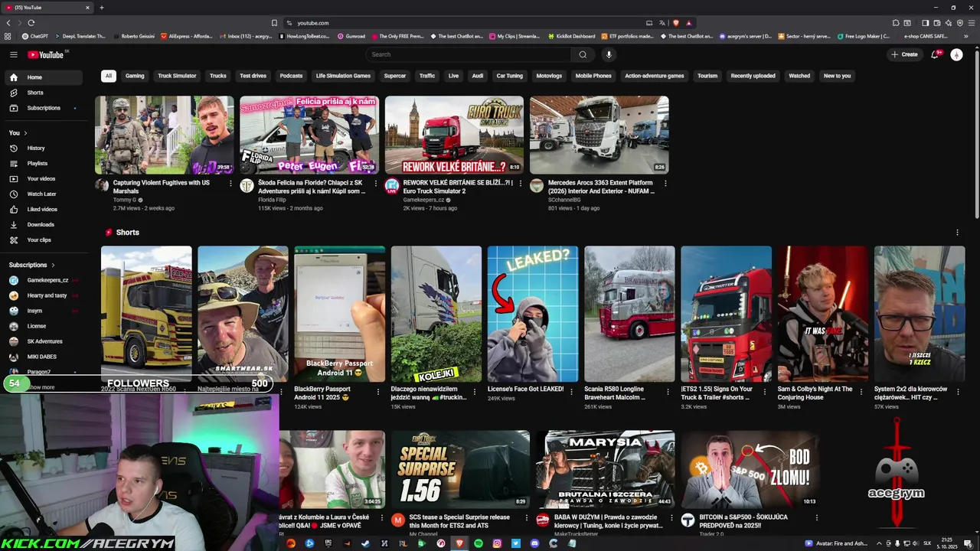The height and width of the screenshot is (551, 980).
Task: Open options for BlackBerry Passport short
Action: (x=377, y=391)
